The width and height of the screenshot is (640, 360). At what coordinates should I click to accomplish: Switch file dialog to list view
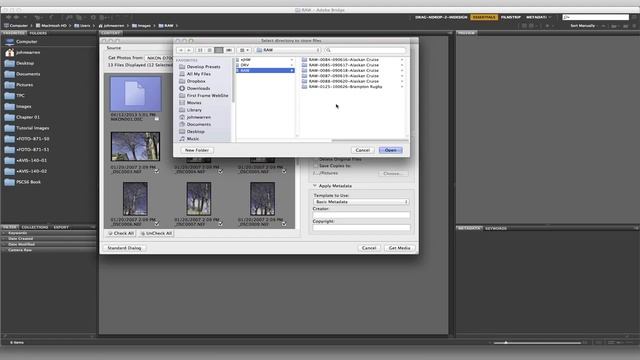pos(209,50)
